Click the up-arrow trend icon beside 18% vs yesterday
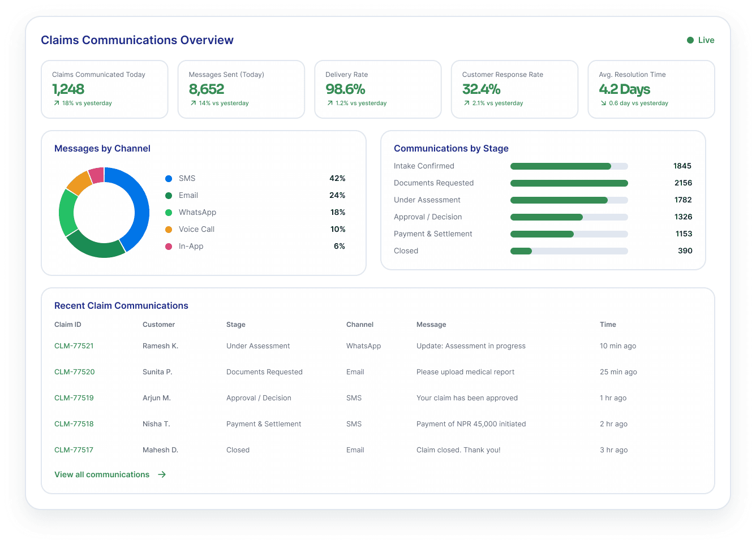This screenshot has height=544, width=756. (x=57, y=103)
